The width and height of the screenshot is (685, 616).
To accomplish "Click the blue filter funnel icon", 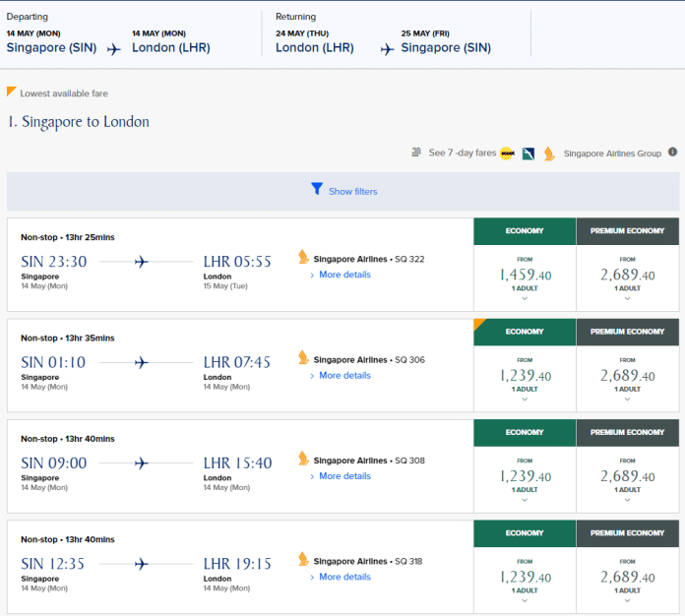I will [317, 189].
